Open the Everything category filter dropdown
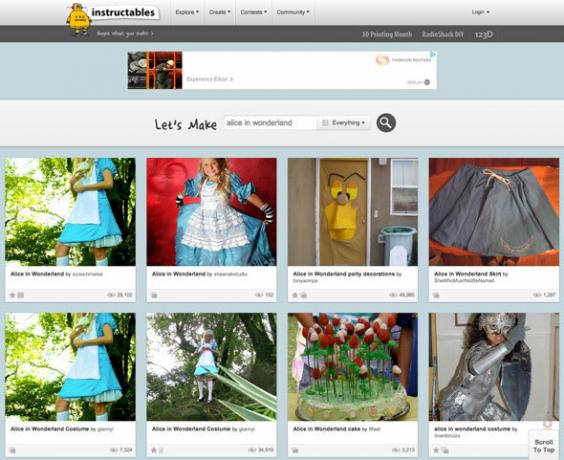564x460 pixels. click(343, 123)
